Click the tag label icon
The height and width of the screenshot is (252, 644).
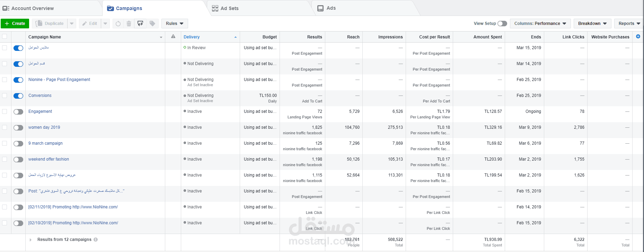point(152,24)
